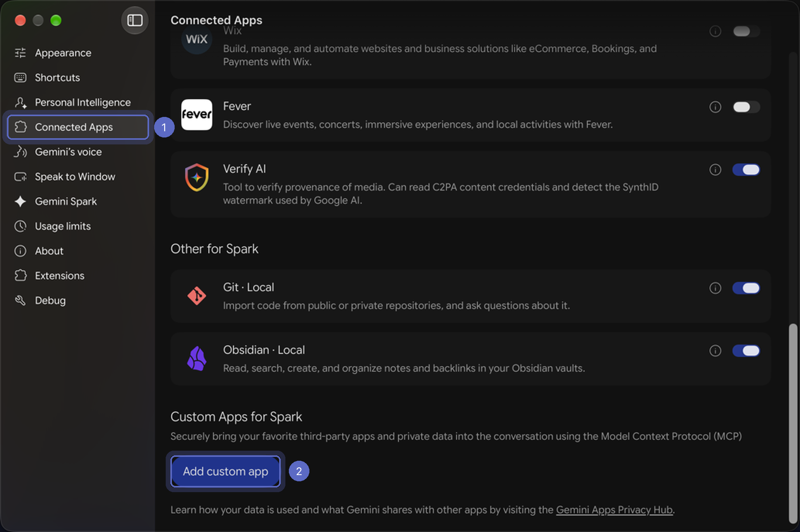
Task: Toggle the sidebar panel icon
Action: click(135, 20)
